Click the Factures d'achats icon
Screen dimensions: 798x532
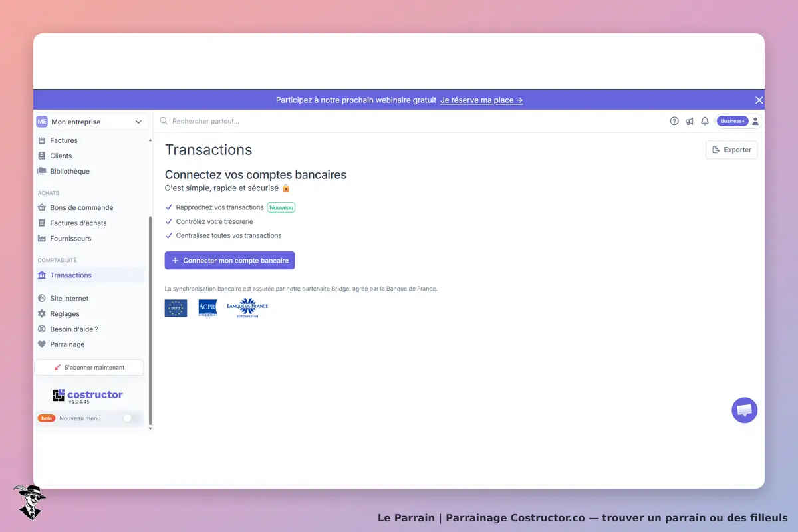click(42, 223)
